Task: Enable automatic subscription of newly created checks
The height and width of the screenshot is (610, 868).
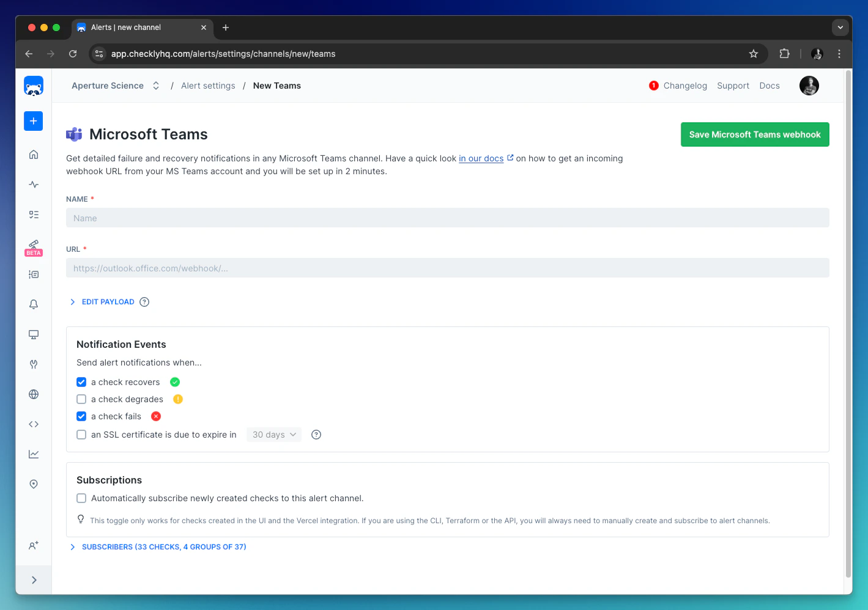Action: (81, 498)
